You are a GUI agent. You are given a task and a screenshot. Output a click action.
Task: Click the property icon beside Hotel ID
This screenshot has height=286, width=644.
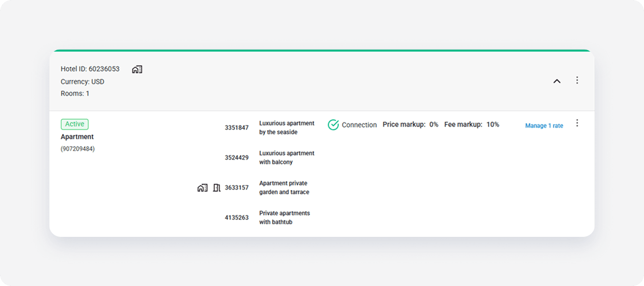click(137, 69)
